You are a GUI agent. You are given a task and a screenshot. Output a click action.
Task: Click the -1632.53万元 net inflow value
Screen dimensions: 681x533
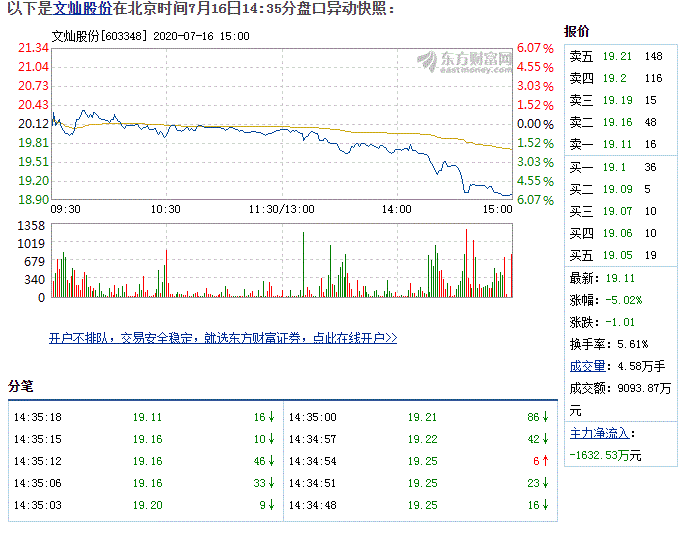pos(605,456)
